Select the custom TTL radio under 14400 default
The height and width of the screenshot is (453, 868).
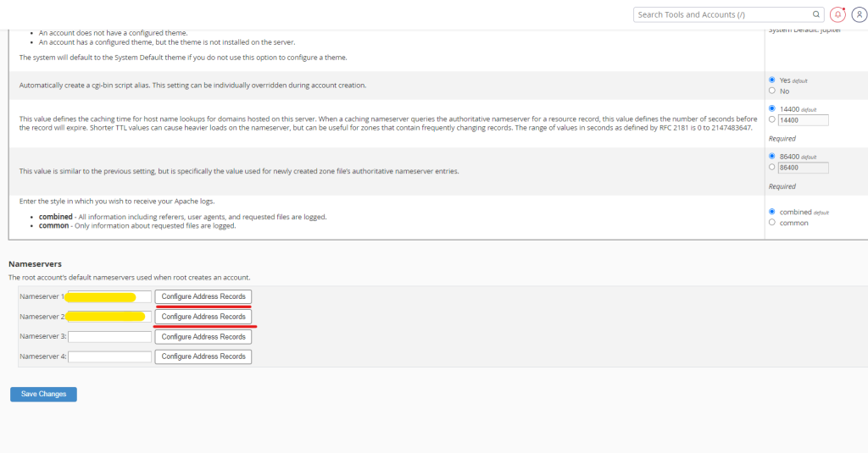click(x=771, y=120)
